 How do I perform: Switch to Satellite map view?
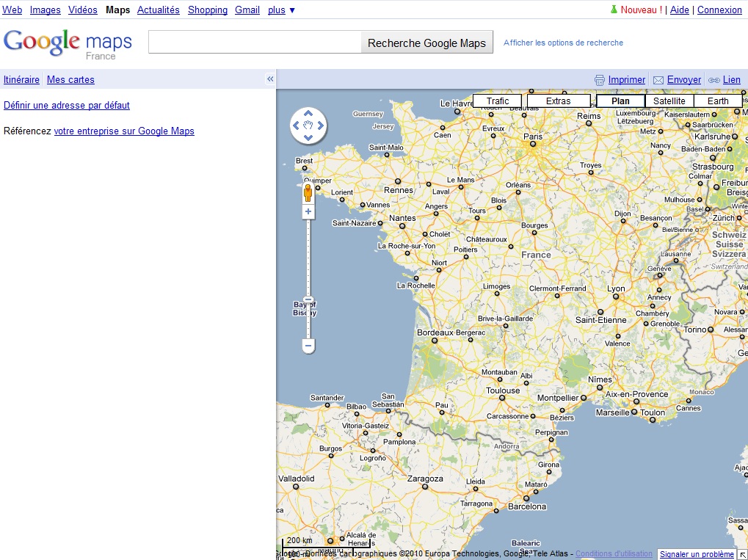[x=669, y=101]
